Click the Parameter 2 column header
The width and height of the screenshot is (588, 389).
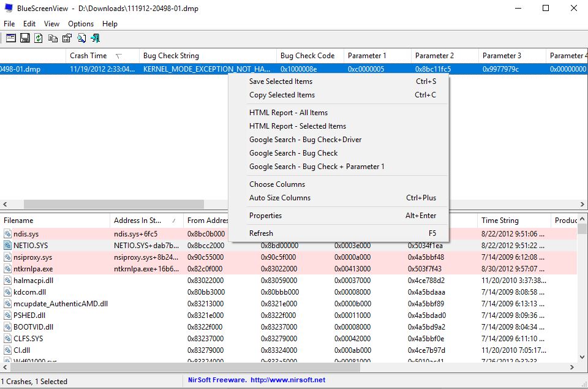(445, 56)
